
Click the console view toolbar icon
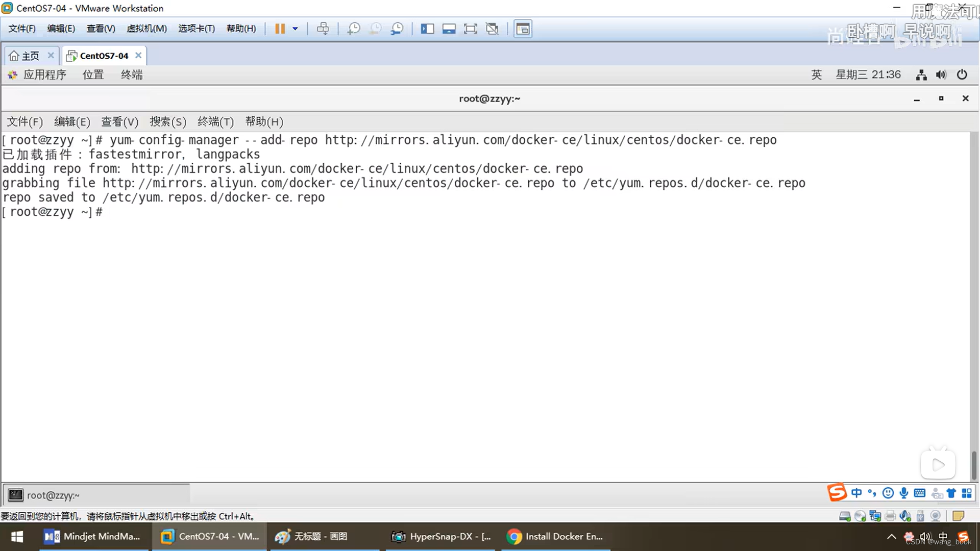(523, 29)
